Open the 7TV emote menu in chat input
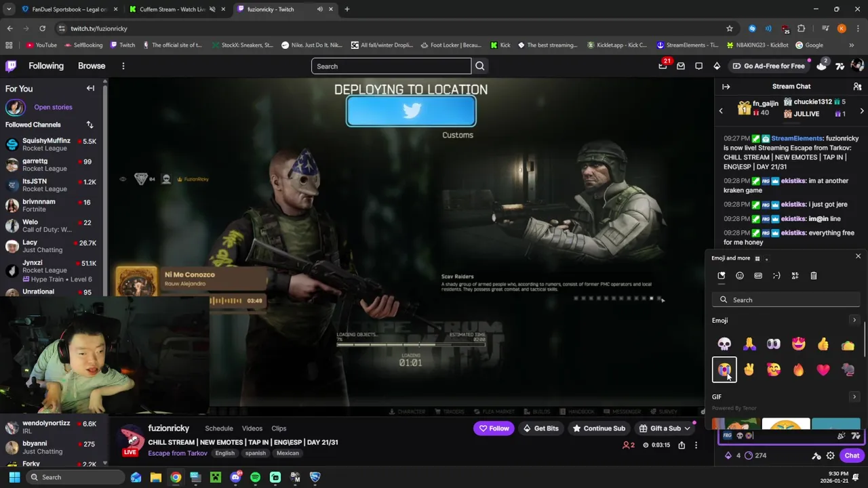The height and width of the screenshot is (488, 868). (856, 436)
